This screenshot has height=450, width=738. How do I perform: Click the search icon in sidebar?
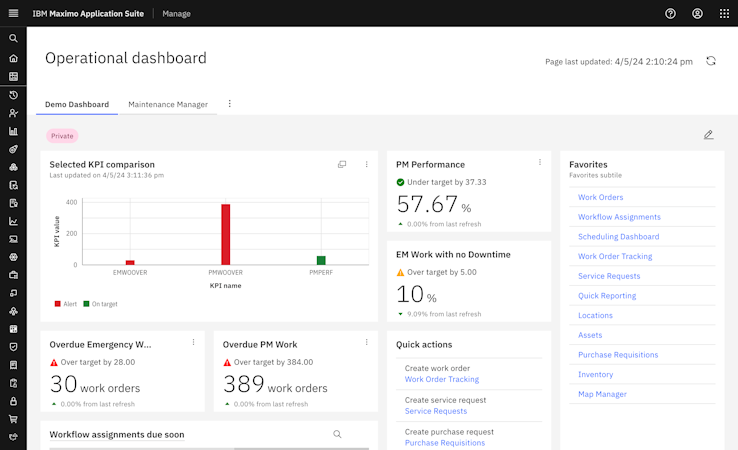(13, 38)
